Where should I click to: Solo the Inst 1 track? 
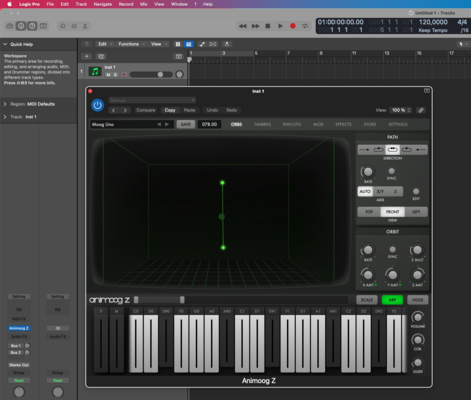tap(115, 75)
